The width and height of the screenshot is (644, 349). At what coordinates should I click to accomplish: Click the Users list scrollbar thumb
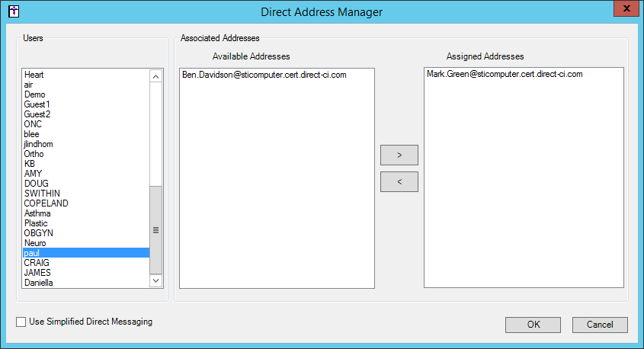pyautogui.click(x=155, y=229)
